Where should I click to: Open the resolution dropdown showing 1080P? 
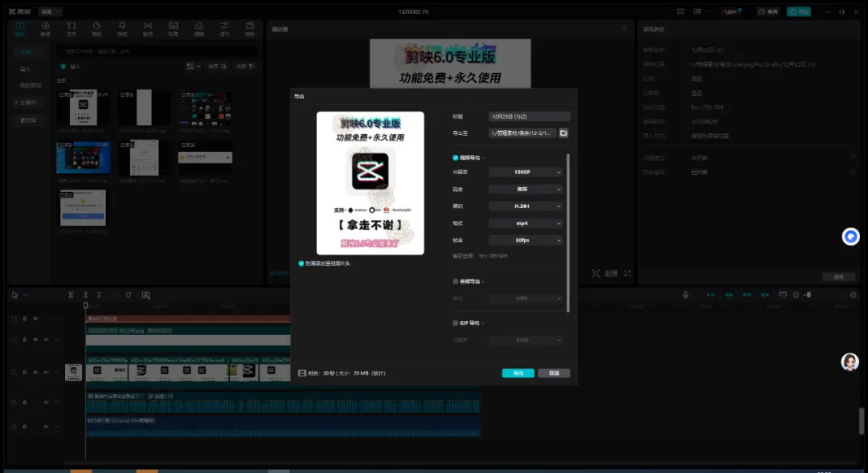point(526,172)
